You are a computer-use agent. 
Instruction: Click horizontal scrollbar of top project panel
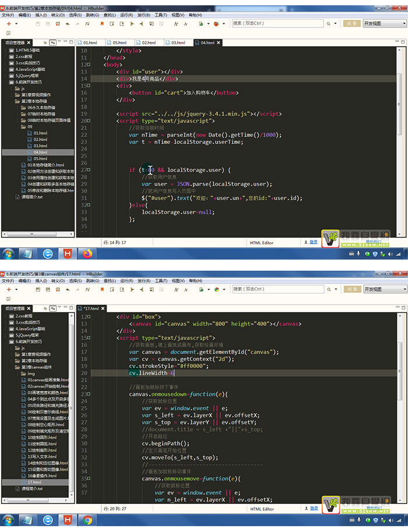(x=38, y=234)
